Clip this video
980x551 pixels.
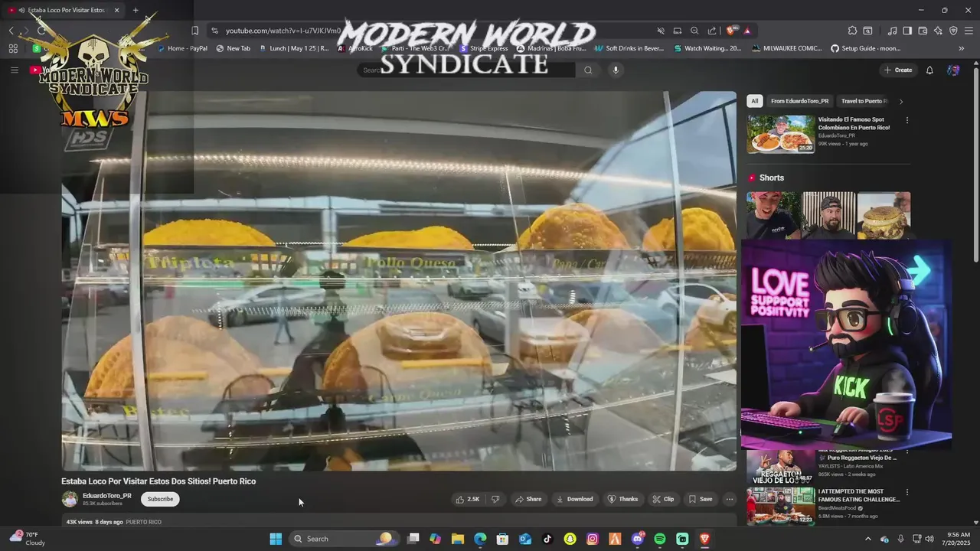[x=663, y=499]
